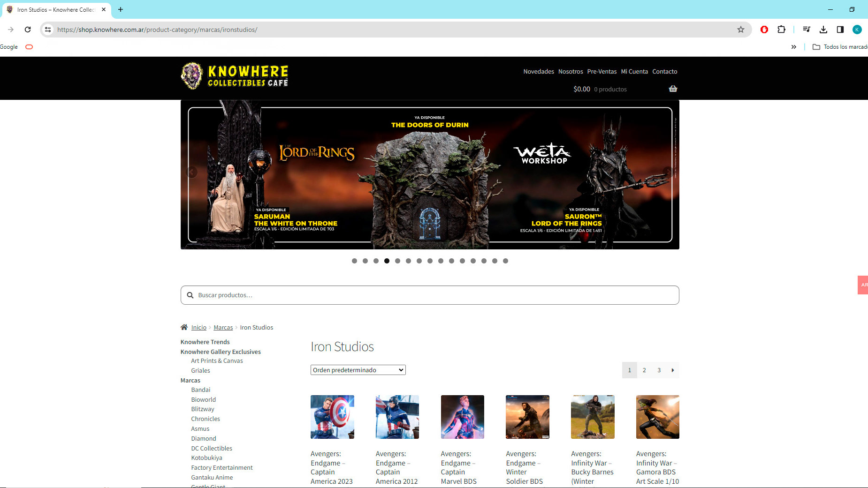Open Nosotros menu item

tap(571, 72)
